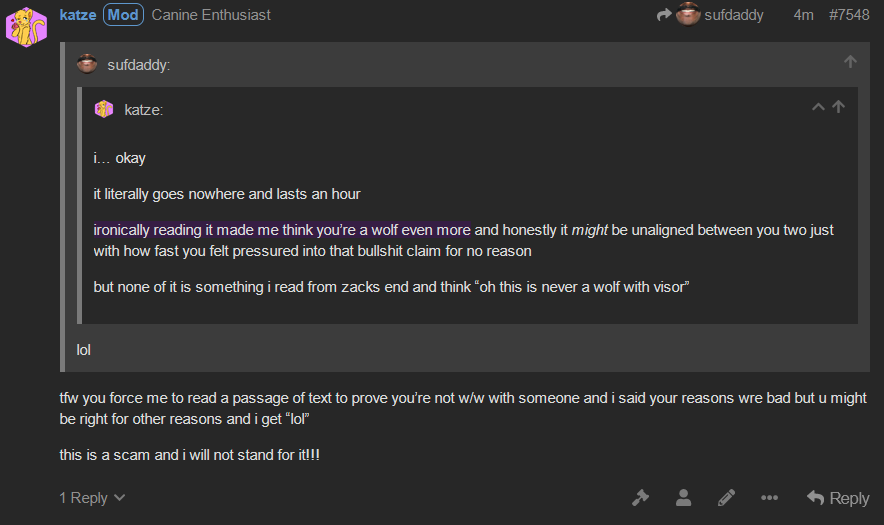Image resolution: width=884 pixels, height=525 pixels.
Task: Open the sufdaddy reply-to username link
Action: 734,15
